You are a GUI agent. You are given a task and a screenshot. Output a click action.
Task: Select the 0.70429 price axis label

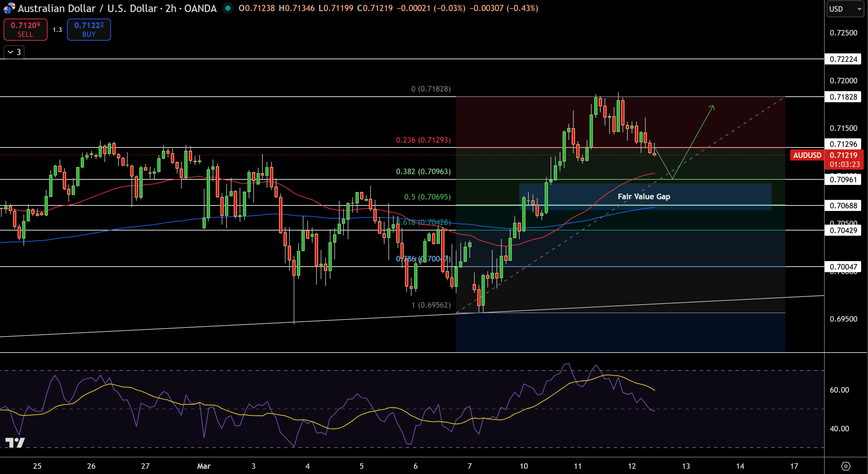pos(843,230)
